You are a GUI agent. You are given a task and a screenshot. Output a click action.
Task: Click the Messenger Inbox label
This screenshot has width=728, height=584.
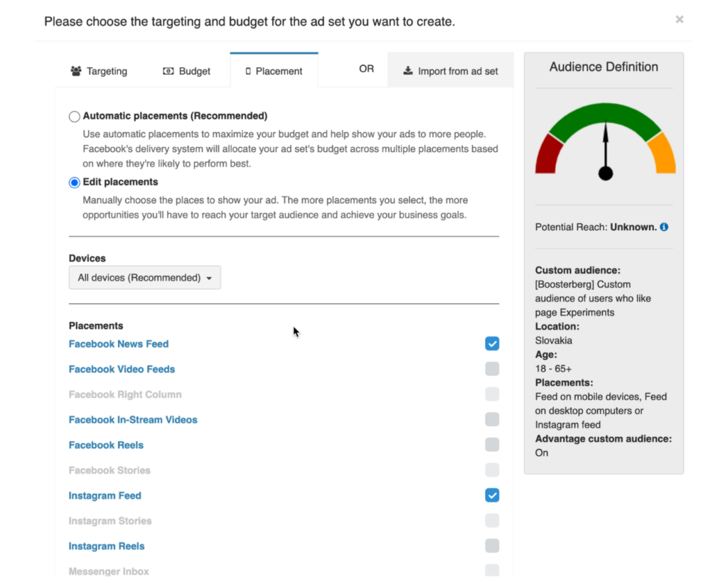coord(109,571)
